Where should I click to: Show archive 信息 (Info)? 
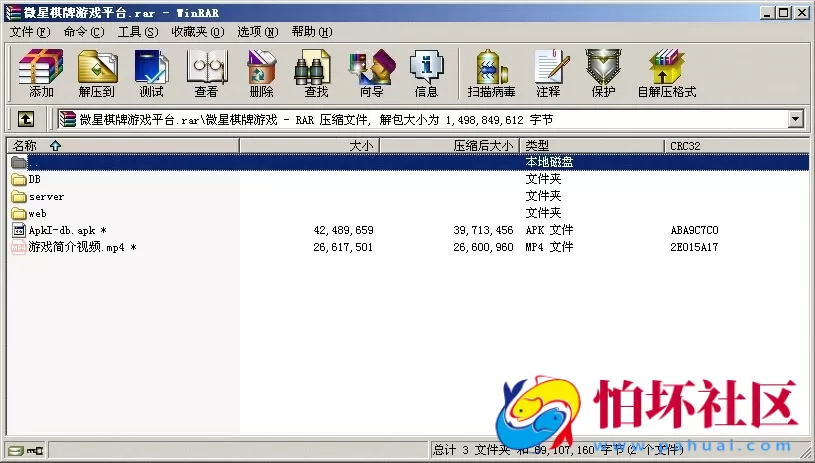coord(426,73)
